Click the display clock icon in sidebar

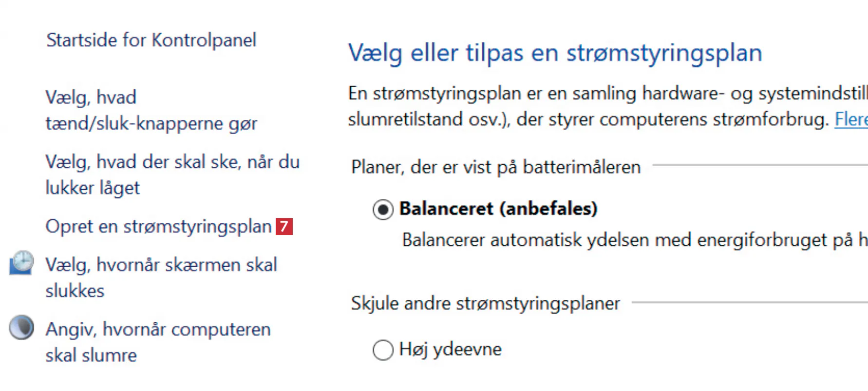coord(21,263)
